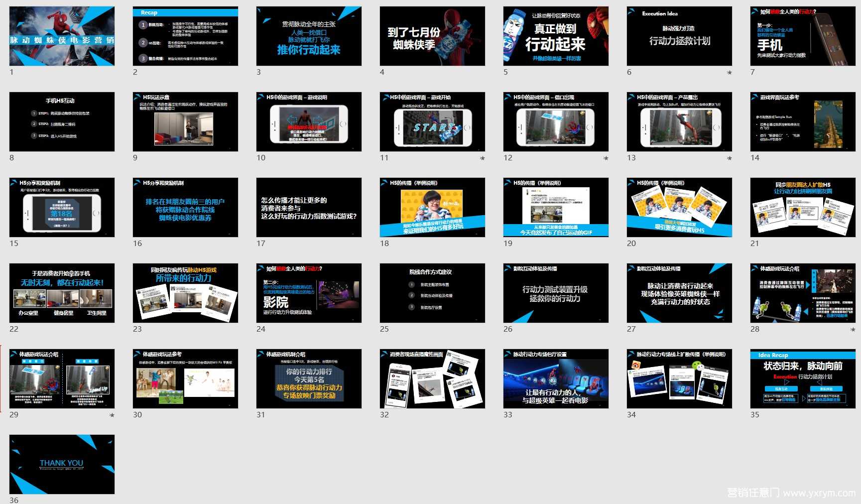Image resolution: width=861 pixels, height=504 pixels.
Task: Select slide 17 white question text thumbnail
Action: pos(309,207)
